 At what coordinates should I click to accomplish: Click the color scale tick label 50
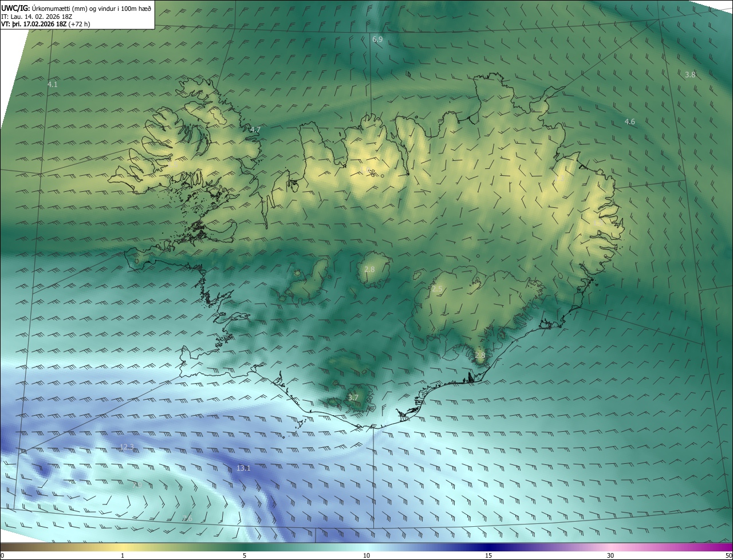pos(728,555)
